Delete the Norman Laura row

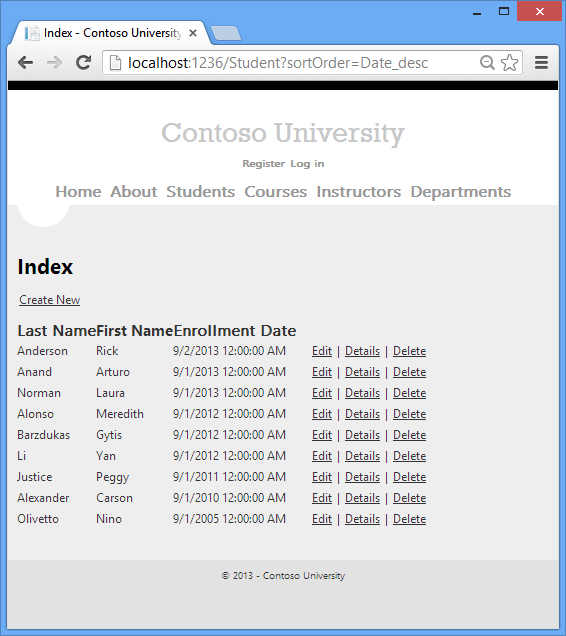tap(409, 393)
